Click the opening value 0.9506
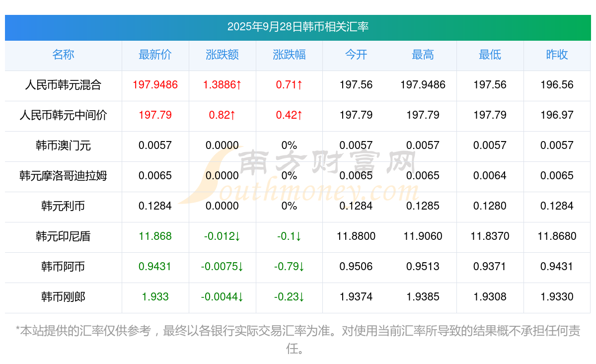The height and width of the screenshot is (364, 596). coord(356,267)
